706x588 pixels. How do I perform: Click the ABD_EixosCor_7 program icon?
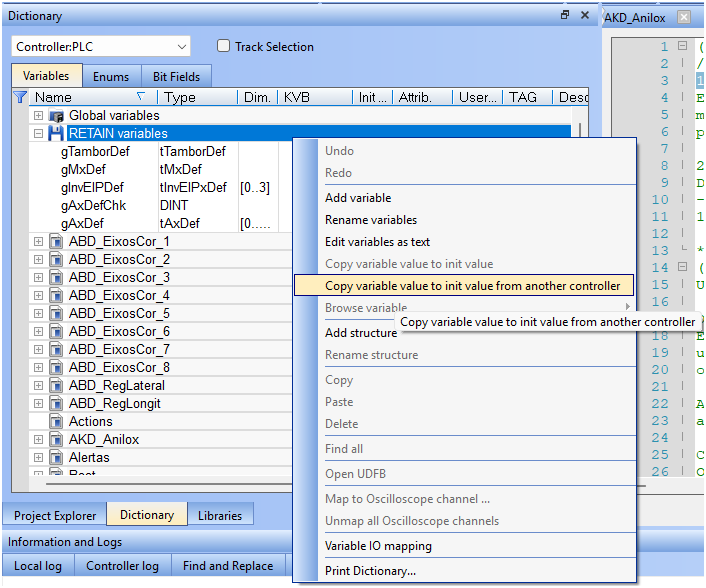(x=56, y=350)
